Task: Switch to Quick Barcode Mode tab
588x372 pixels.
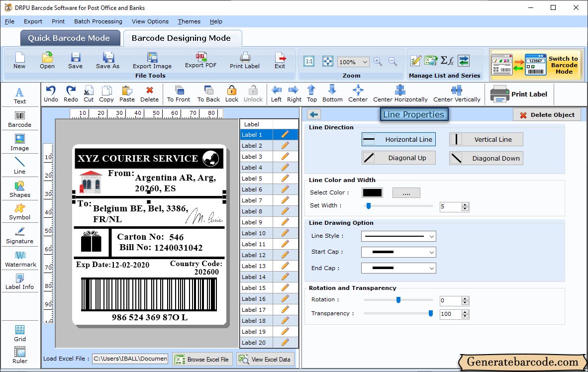Action: (70, 38)
